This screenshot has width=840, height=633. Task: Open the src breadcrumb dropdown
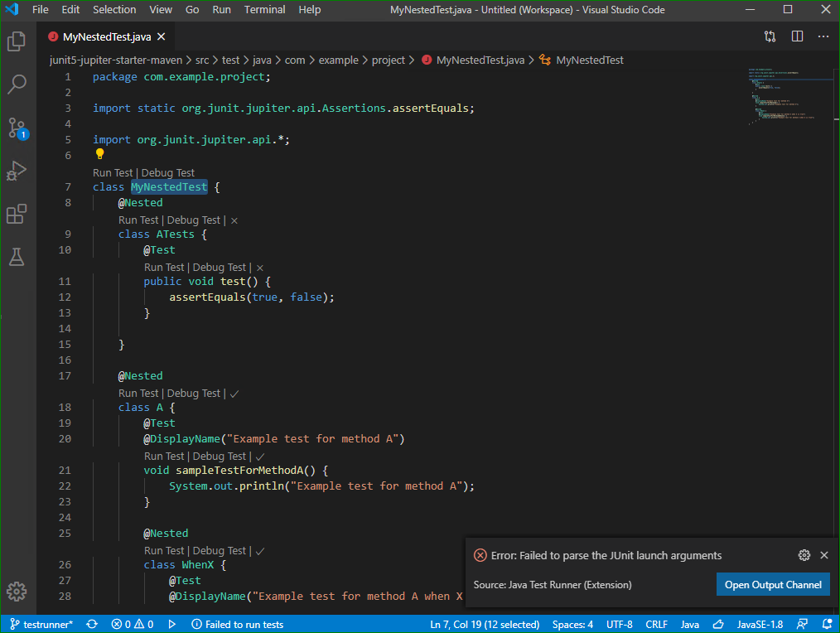202,60
